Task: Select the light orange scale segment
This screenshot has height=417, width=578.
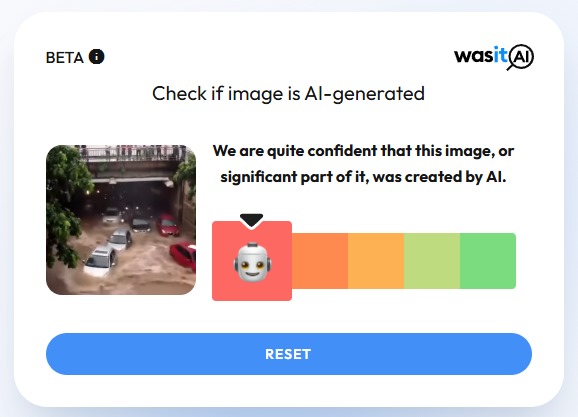Action: (x=376, y=261)
